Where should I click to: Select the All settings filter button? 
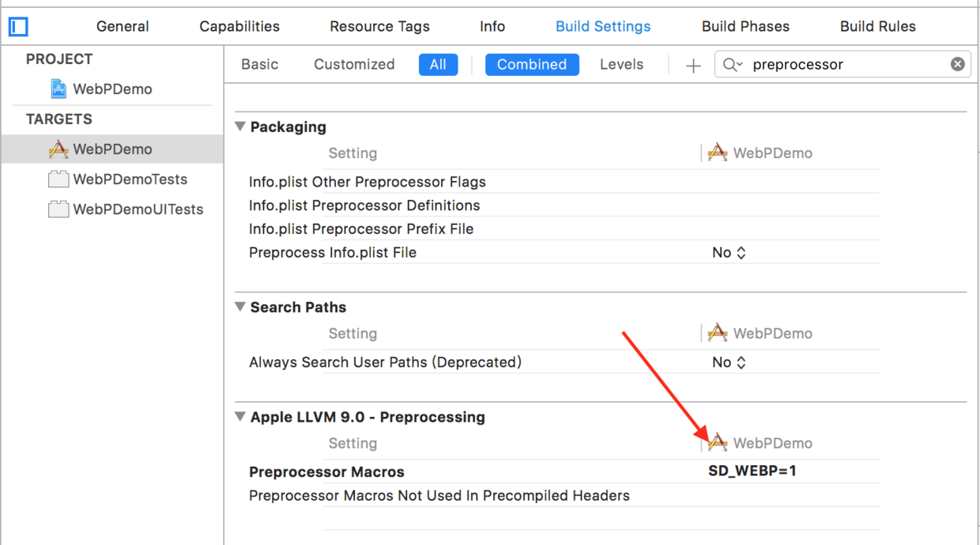pos(438,65)
